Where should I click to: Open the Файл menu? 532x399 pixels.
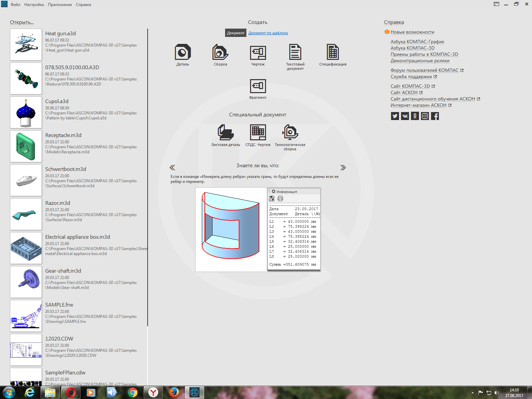(15, 5)
